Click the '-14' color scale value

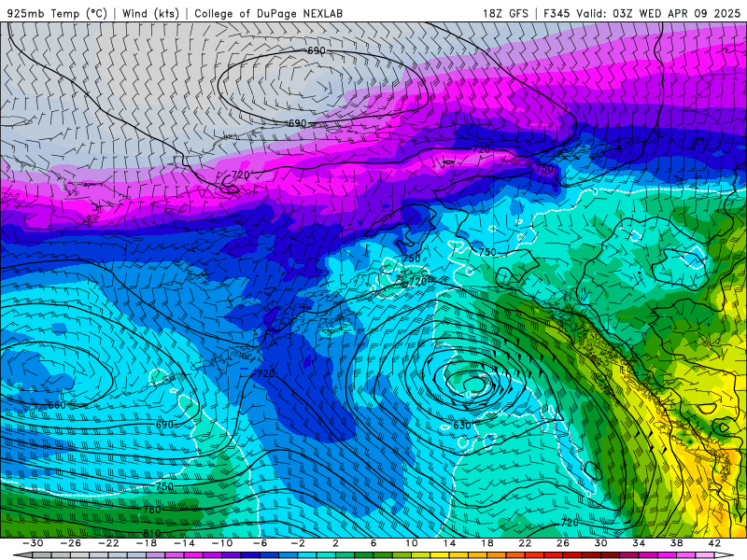[x=184, y=543]
